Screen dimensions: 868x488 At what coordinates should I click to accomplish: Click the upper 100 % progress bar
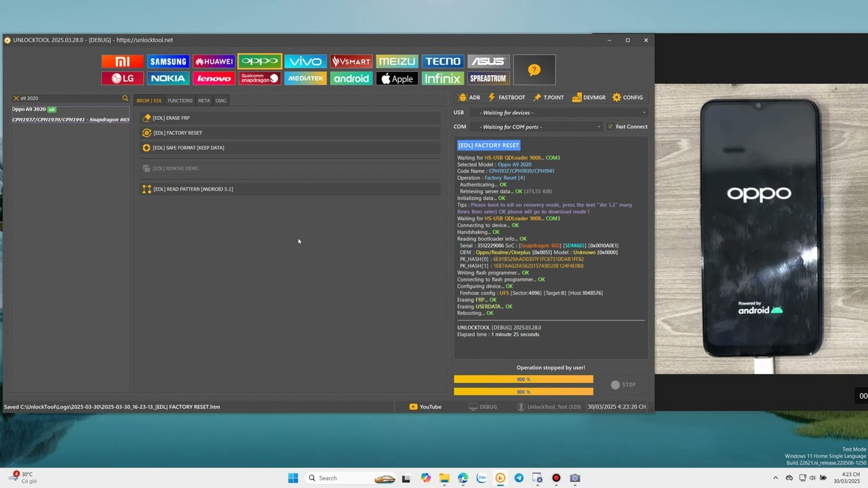[x=524, y=380]
